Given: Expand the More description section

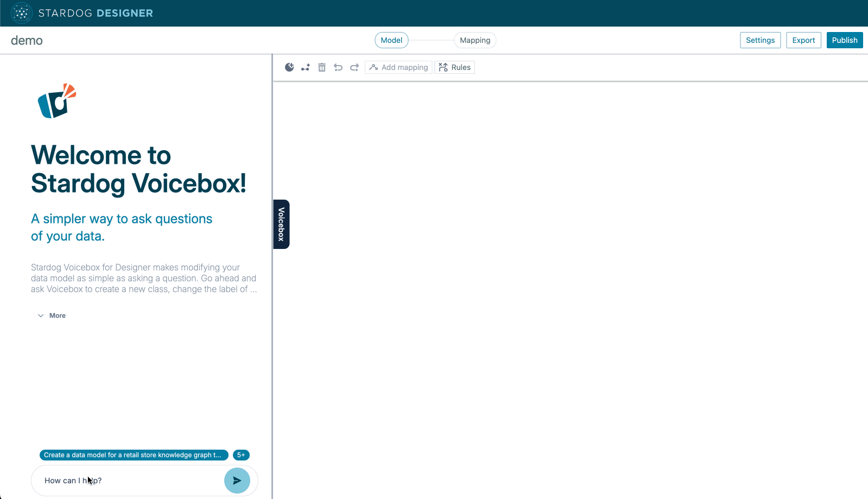Looking at the screenshot, I should [52, 316].
